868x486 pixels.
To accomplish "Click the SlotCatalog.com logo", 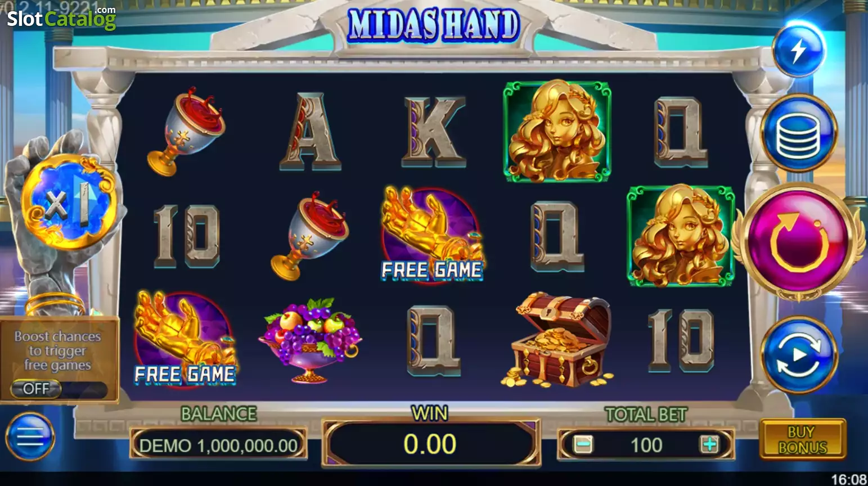I will (61, 18).
